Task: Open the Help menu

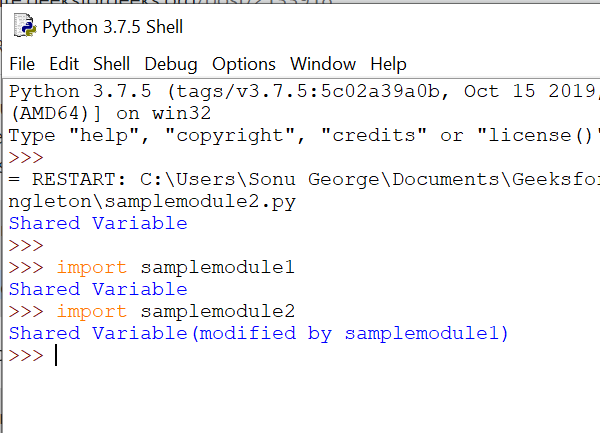Action: tap(388, 64)
